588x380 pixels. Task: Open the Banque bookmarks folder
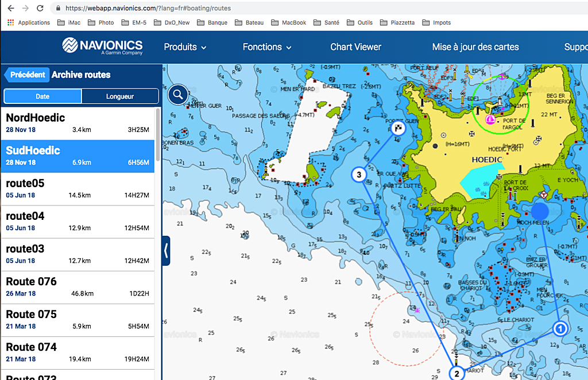[212, 22]
